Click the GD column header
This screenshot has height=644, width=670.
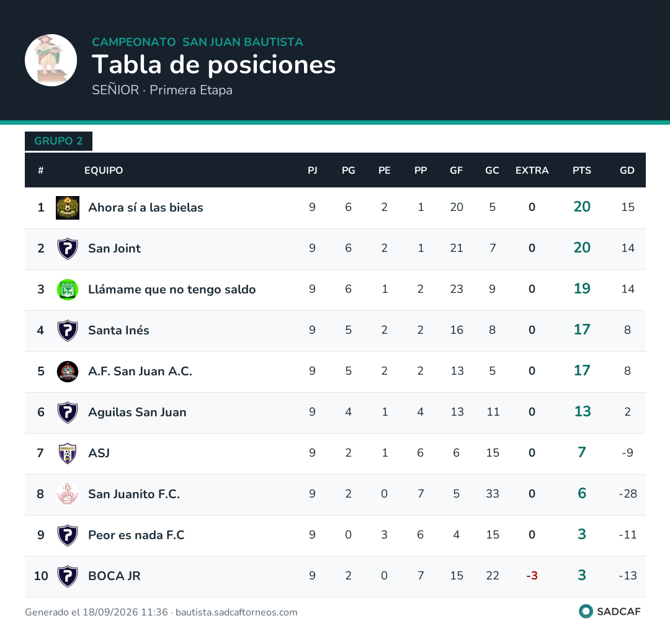(627, 171)
